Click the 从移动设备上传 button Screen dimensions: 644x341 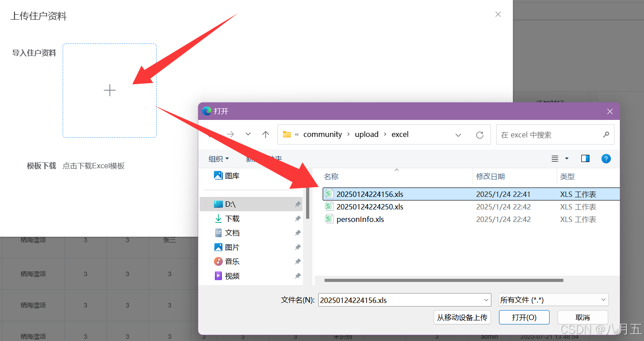462,317
